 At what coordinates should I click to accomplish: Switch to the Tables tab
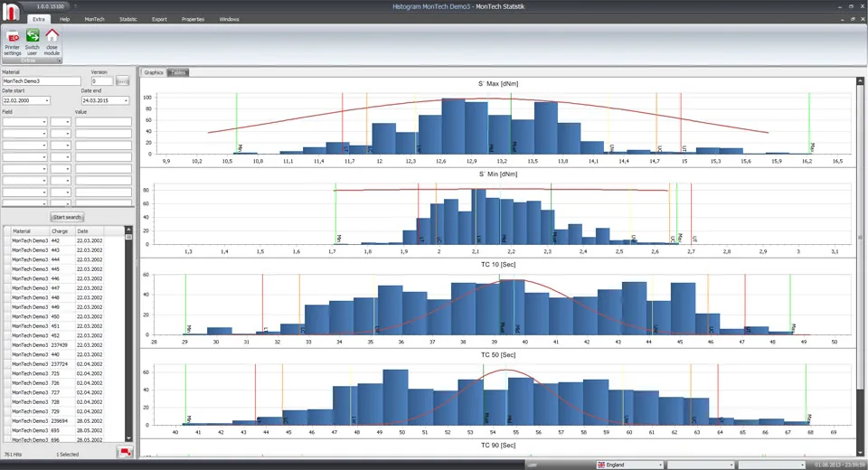[x=178, y=72]
